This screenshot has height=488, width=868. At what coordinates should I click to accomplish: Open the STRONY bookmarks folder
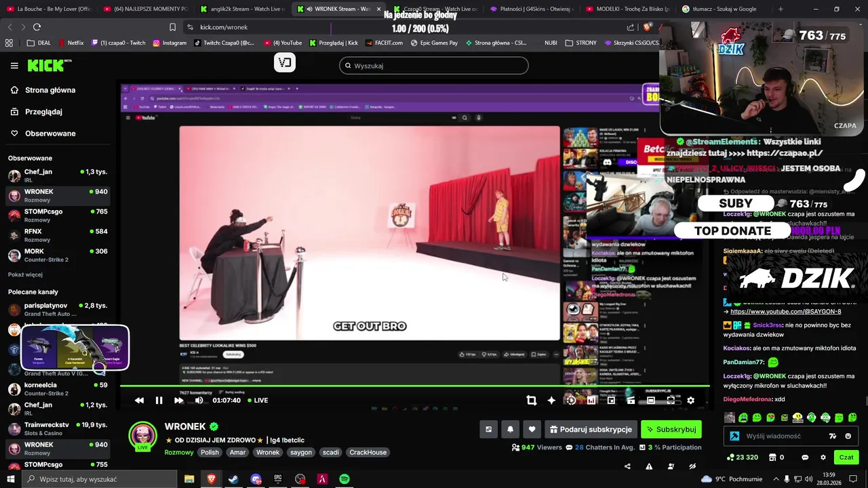click(580, 43)
